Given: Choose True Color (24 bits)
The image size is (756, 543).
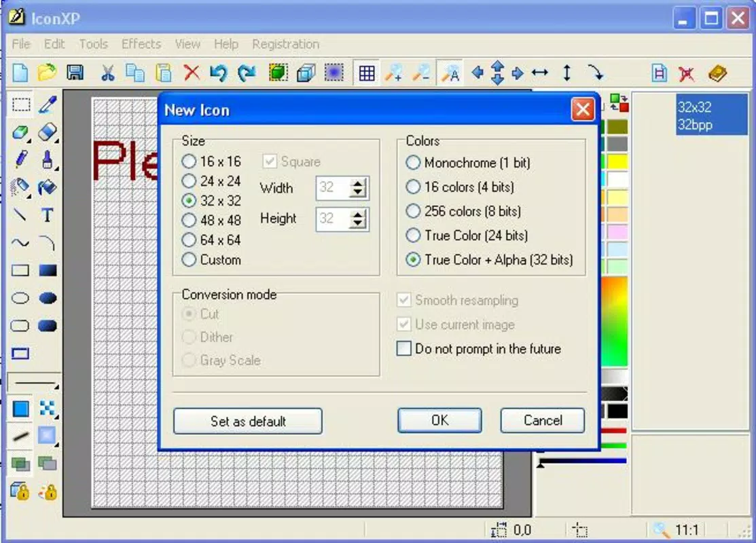Looking at the screenshot, I should click(x=467, y=235).
